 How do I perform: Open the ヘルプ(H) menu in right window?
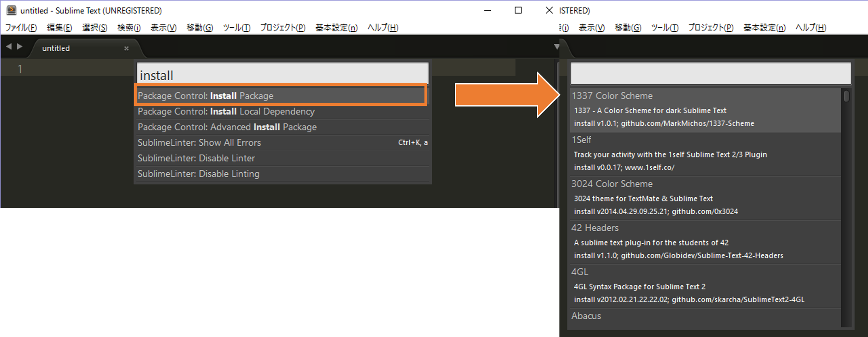811,28
